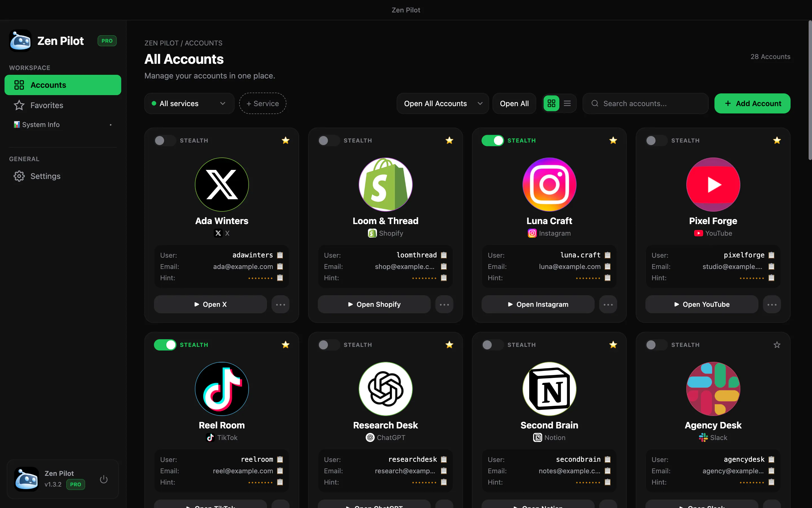This screenshot has width=812, height=508.
Task: Click the PRO badge beside Zen Pilot title
Action: tap(107, 41)
